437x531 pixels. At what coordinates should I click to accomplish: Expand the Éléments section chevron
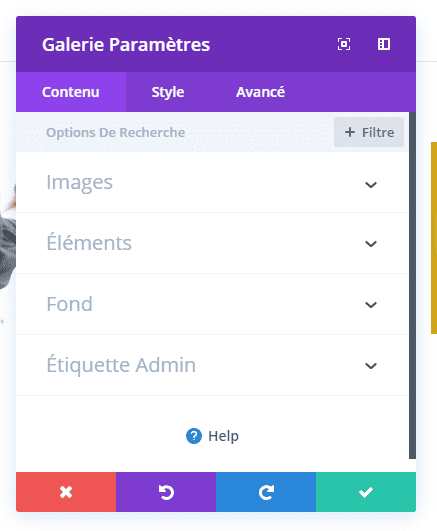click(371, 244)
